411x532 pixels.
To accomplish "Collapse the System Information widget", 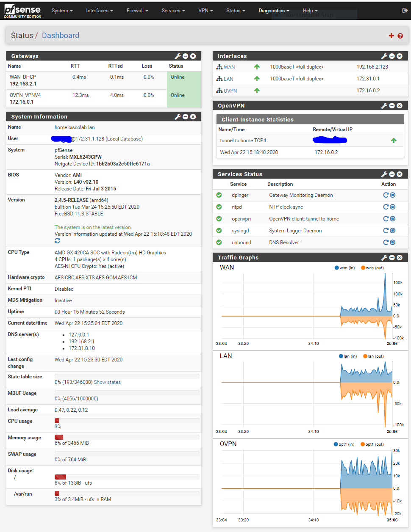I will 185,116.
